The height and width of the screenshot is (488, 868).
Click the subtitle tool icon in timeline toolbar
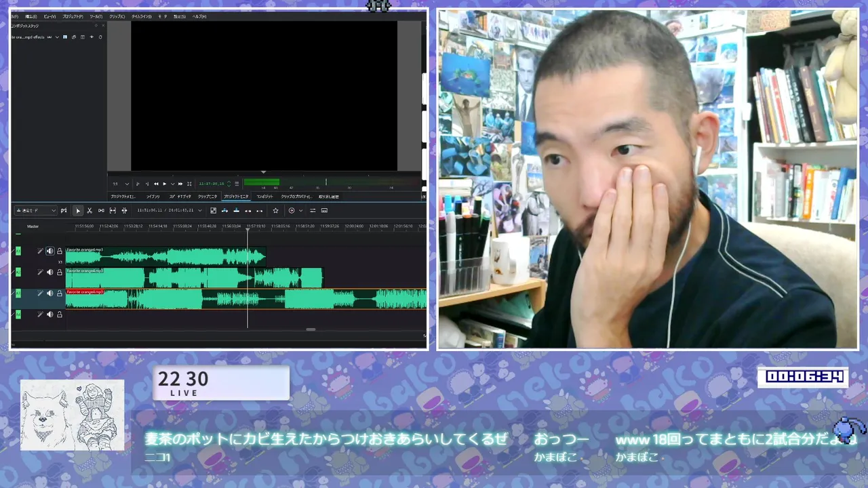pos(324,210)
